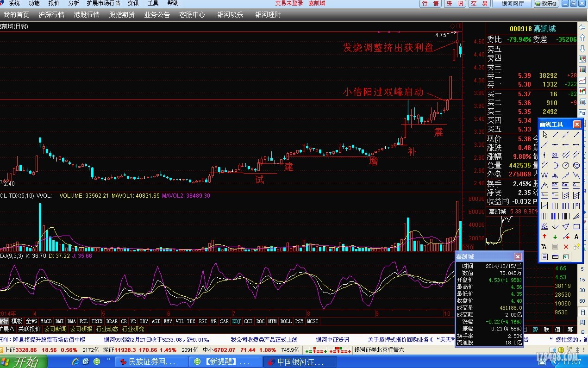The image size is (588, 368).
Task: Open 股指期货 tab
Action: coord(122,15)
